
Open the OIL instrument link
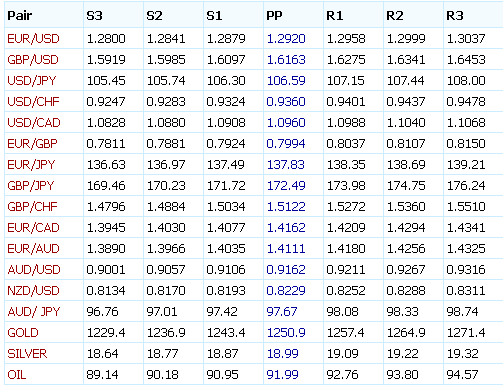coord(17,375)
